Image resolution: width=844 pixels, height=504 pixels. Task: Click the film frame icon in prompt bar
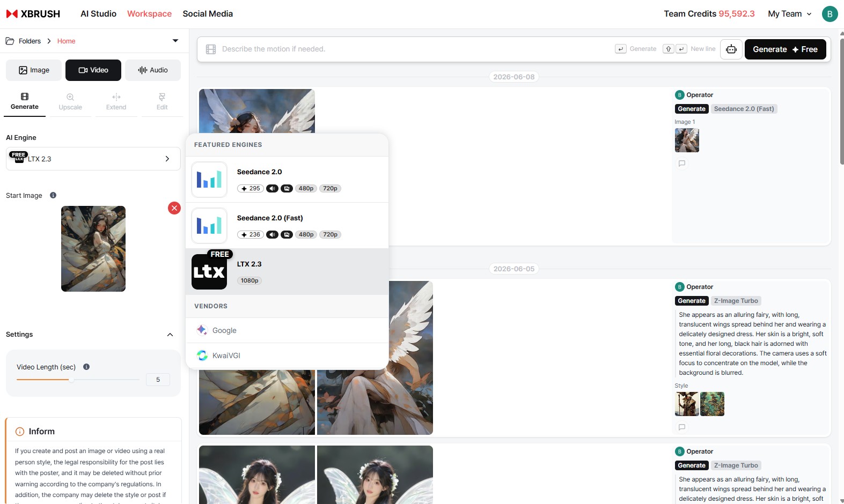pyautogui.click(x=211, y=49)
